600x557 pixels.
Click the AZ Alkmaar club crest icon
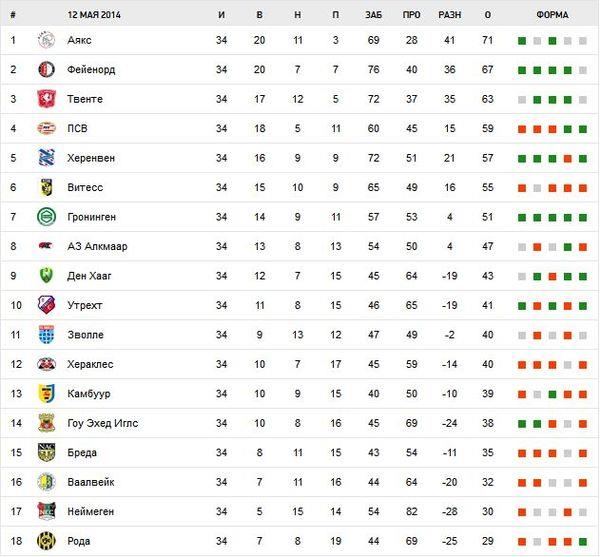click(x=46, y=246)
